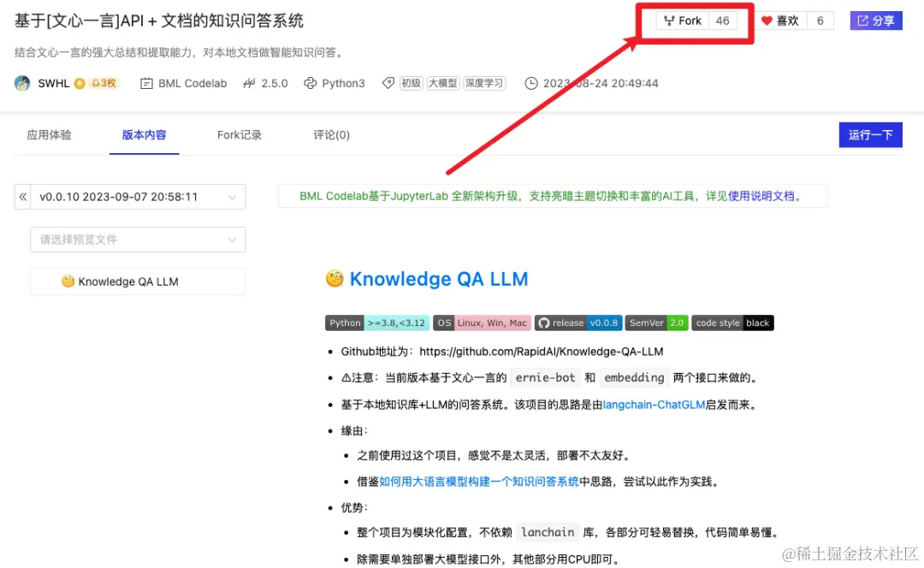Image resolution: width=924 pixels, height=568 pixels.
Task: Select Knowledge QA LLM outline item
Action: pyautogui.click(x=138, y=281)
